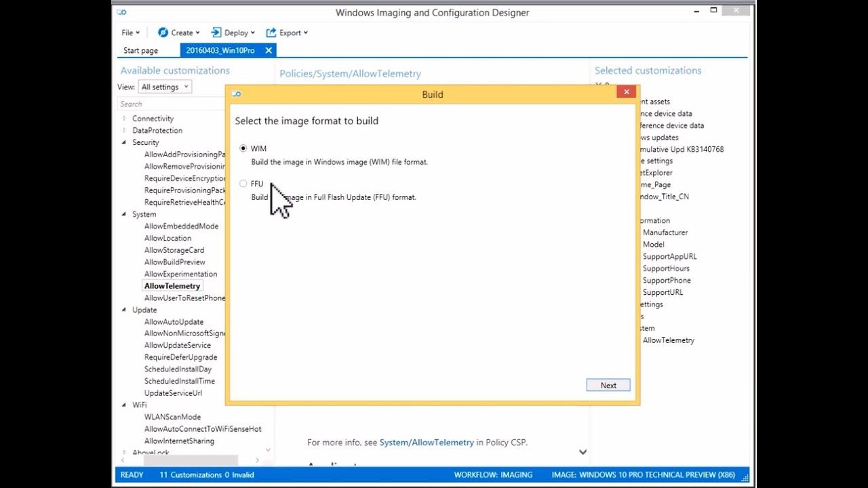868x488 pixels.
Task: Close the 20160403_Win10Pro tab
Action: [x=269, y=50]
